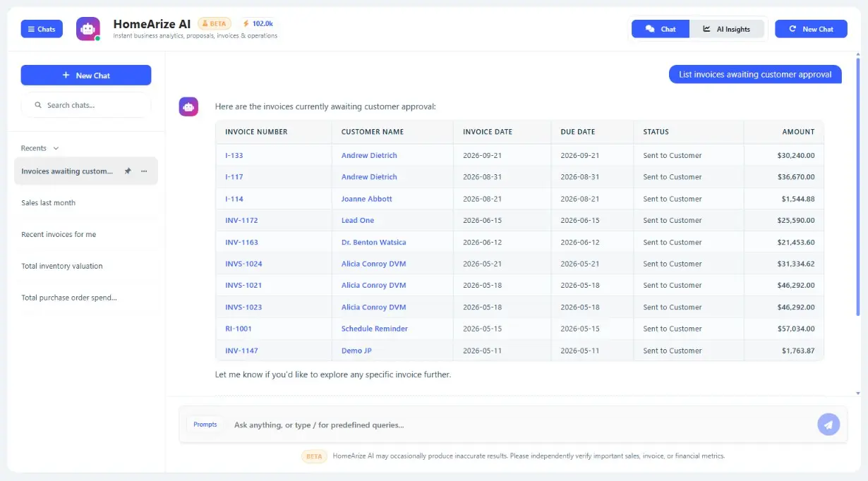The width and height of the screenshot is (868, 481).
Task: Click the New Chat button in the header
Action: click(811, 29)
